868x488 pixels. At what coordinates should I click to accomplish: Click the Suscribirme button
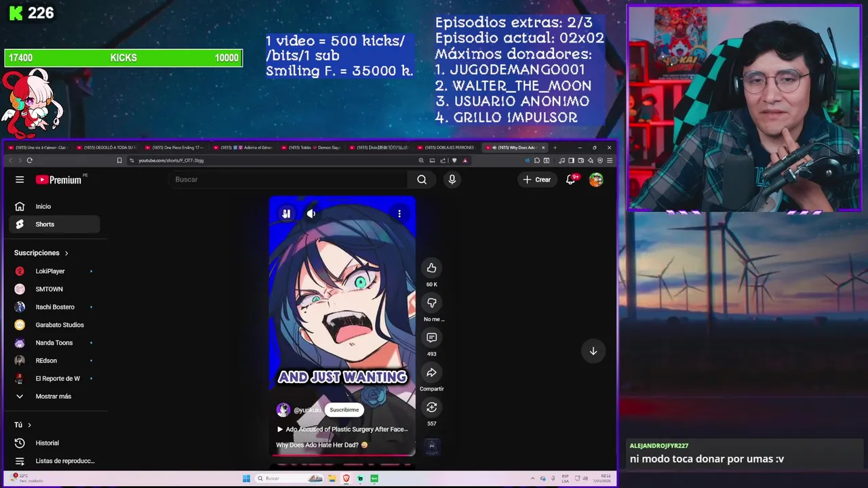pos(344,410)
